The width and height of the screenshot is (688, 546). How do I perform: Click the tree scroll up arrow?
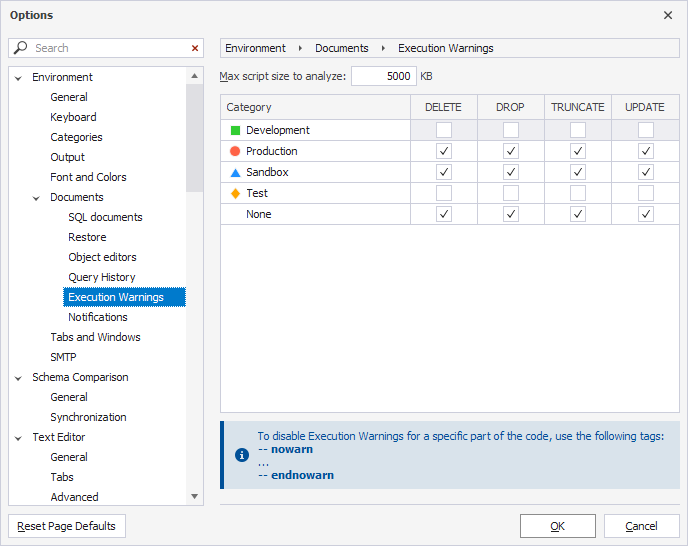[194, 76]
